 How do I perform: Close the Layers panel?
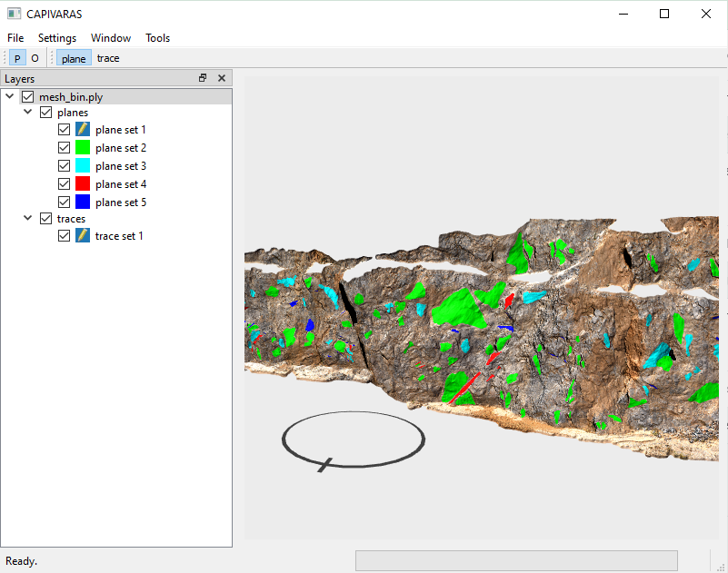point(222,78)
